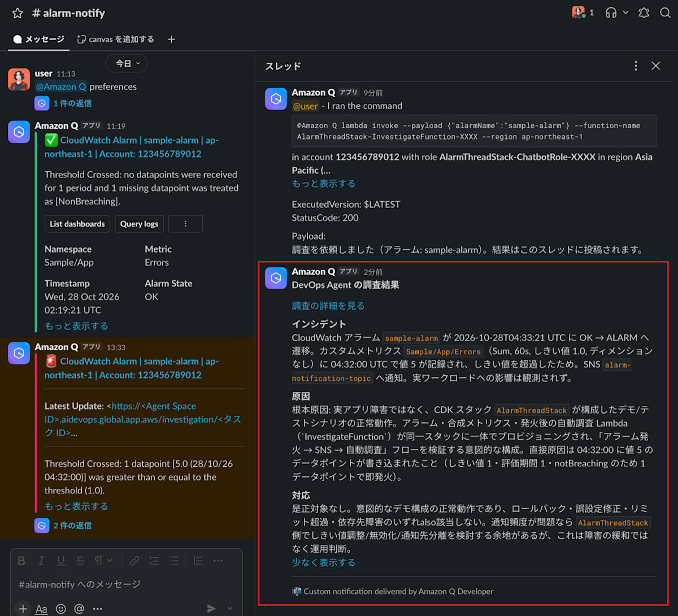
Task: Mention someone with @ icon
Action: pyautogui.click(x=79, y=609)
